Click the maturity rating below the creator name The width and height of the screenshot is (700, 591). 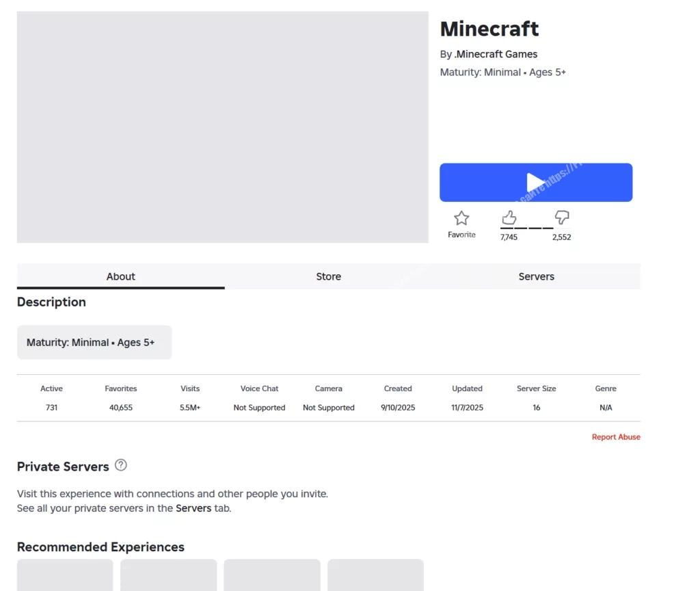coord(502,72)
